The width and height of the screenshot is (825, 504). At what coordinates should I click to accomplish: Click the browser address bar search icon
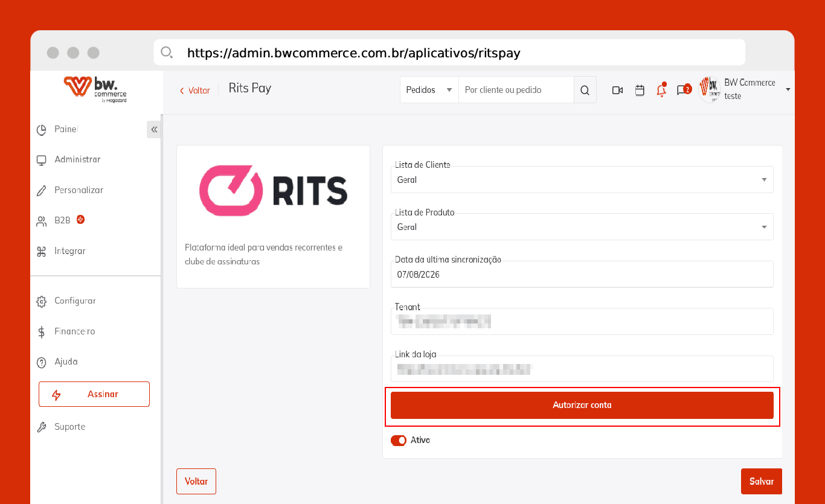coord(167,53)
